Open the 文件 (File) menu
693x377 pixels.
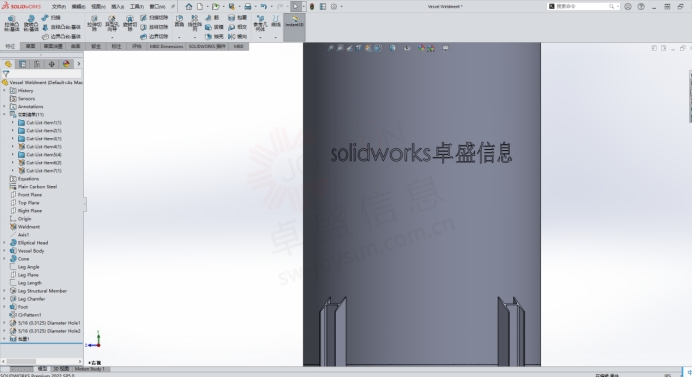pyautogui.click(x=58, y=7)
